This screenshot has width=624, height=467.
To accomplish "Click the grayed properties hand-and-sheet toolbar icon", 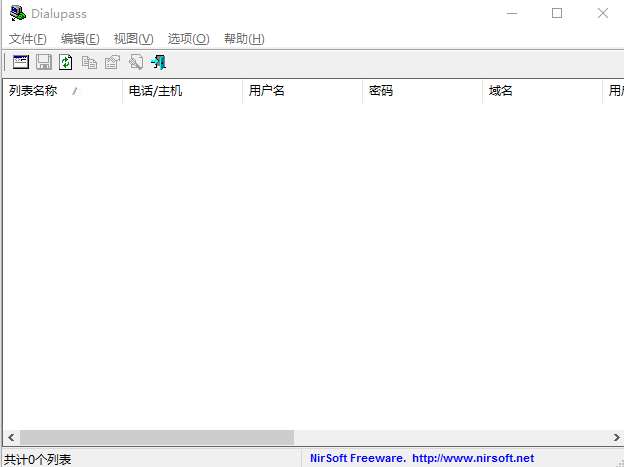I will click(112, 63).
